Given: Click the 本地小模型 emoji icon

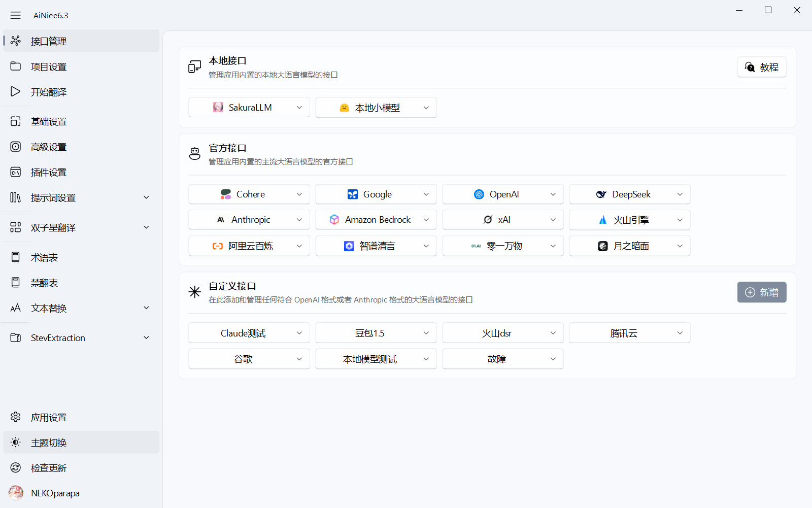Looking at the screenshot, I should pos(345,107).
